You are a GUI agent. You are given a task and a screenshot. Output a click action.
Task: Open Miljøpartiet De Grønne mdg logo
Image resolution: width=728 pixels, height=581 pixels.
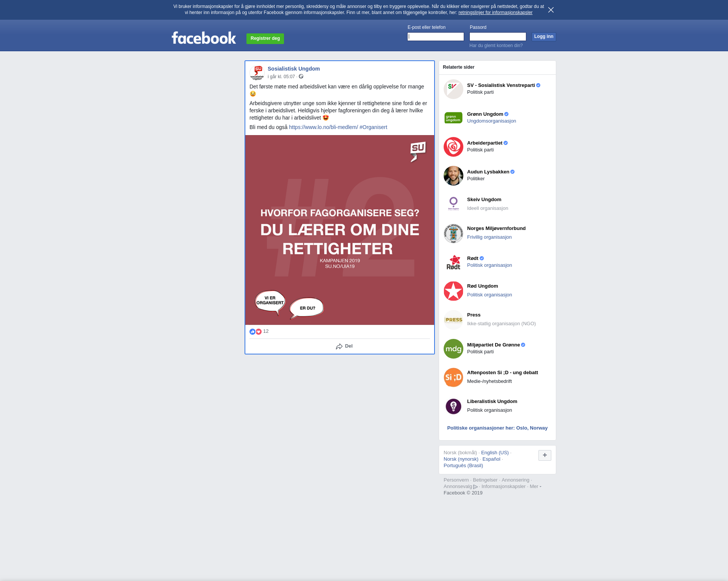[453, 349]
